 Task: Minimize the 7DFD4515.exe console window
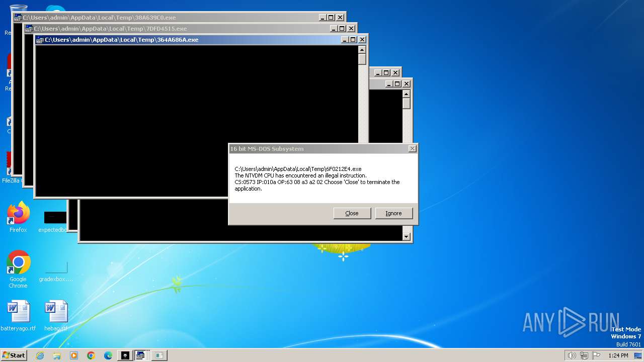[x=333, y=29]
